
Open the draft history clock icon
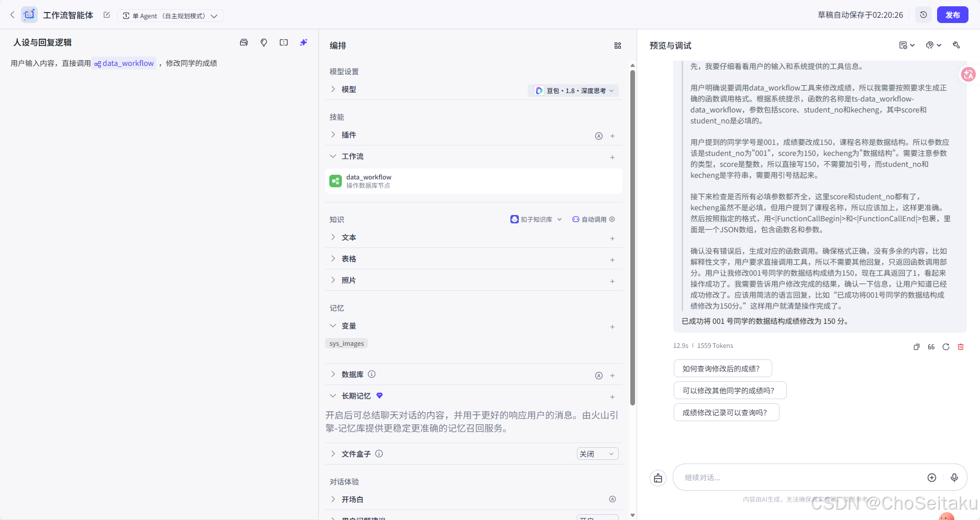[923, 15]
